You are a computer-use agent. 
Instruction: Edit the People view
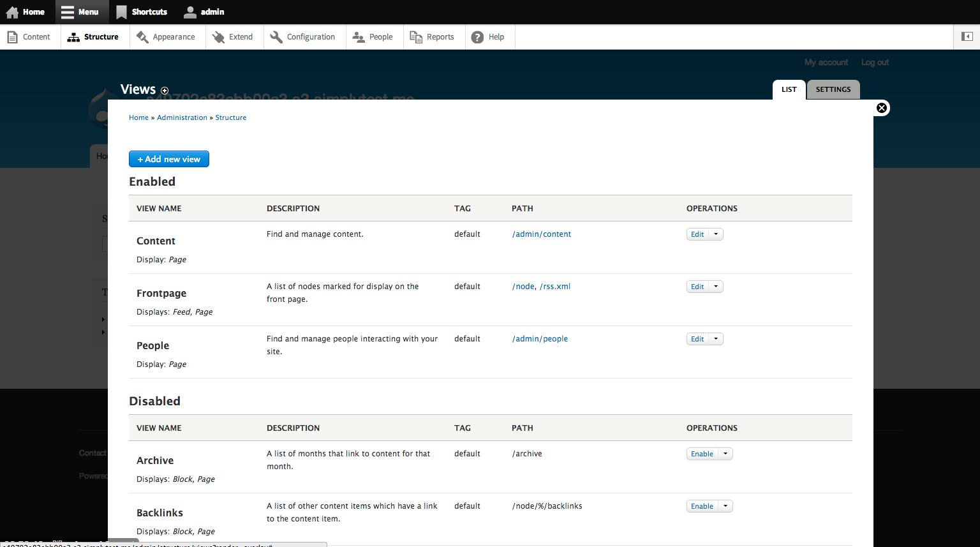coord(697,339)
